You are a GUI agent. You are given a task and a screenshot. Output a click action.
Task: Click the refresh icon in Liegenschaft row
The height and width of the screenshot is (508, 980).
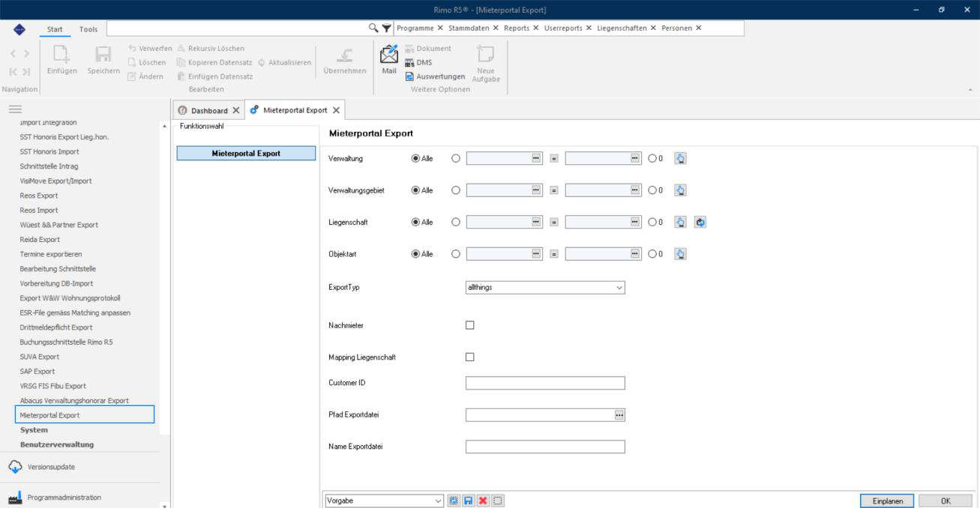700,223
